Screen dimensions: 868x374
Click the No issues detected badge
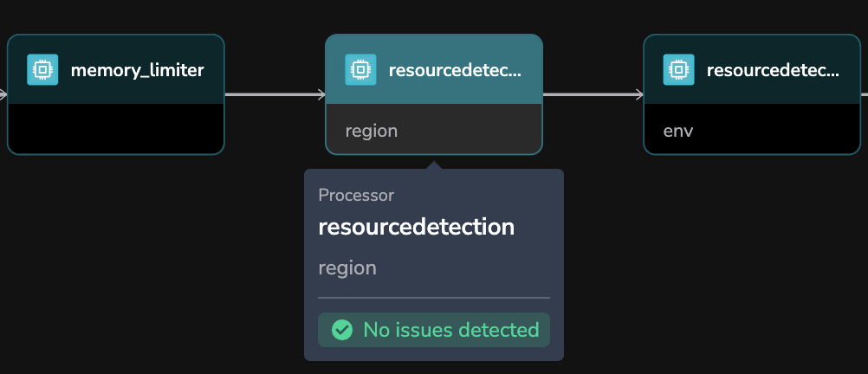(433, 330)
